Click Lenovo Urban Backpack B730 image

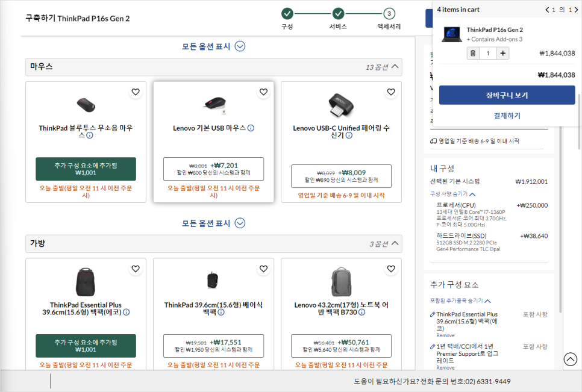coord(341,282)
